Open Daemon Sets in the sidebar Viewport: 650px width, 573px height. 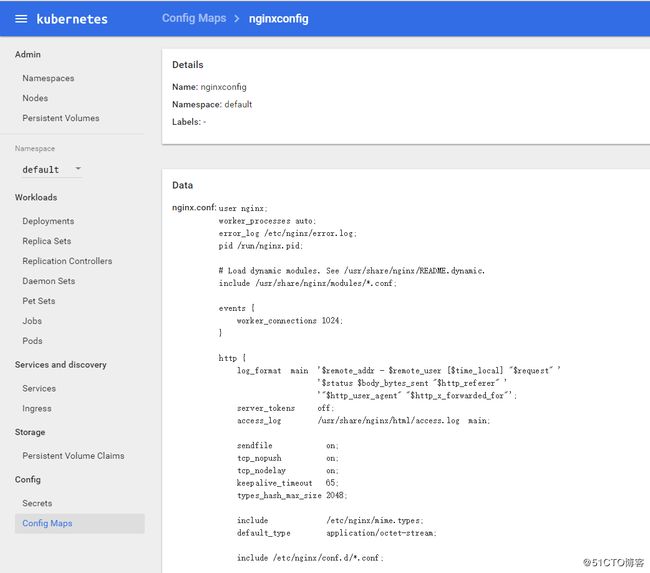point(49,281)
